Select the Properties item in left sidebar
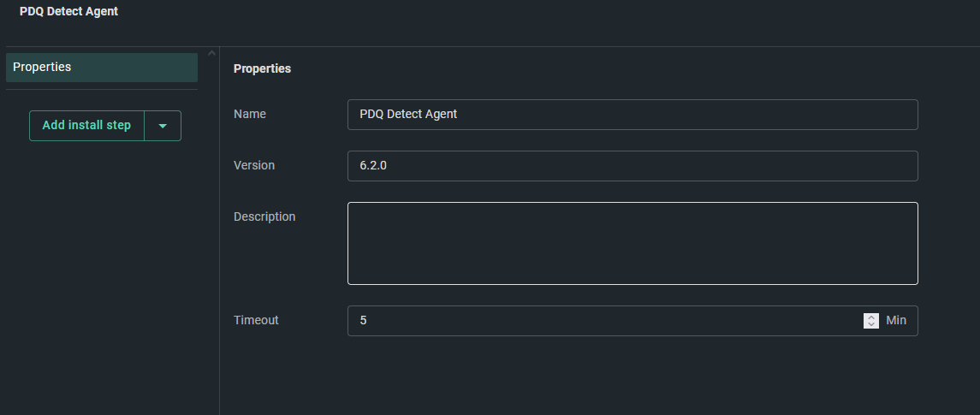The width and height of the screenshot is (980, 415). point(102,68)
